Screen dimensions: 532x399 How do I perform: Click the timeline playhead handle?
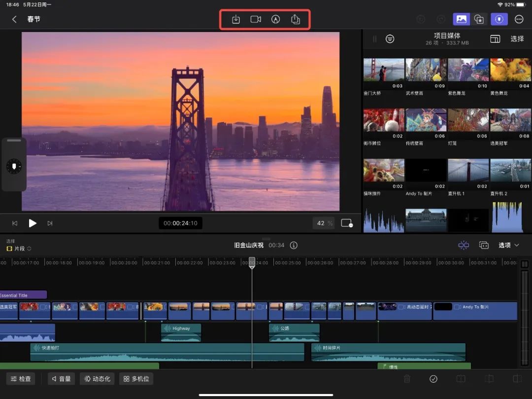252,262
